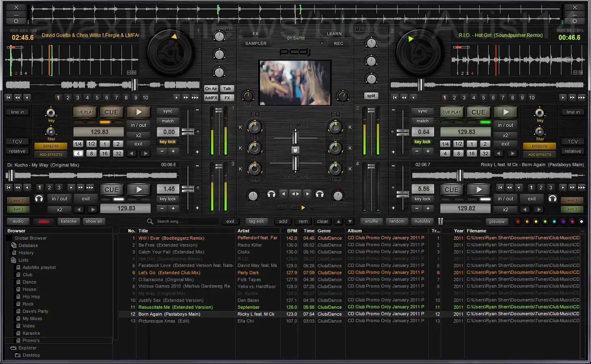Click the deck 4 play button

pyautogui.click(x=479, y=189)
